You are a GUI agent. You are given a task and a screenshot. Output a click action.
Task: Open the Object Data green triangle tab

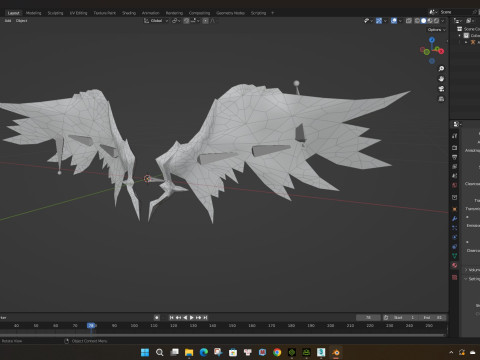coord(455,256)
